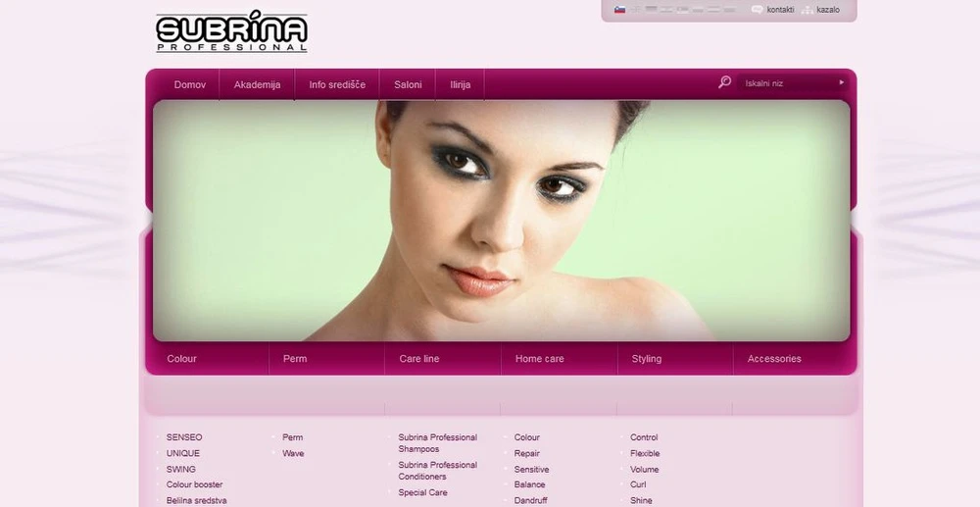Open Subrina Professional Shampoos link
The height and width of the screenshot is (507, 980).
pos(437,443)
